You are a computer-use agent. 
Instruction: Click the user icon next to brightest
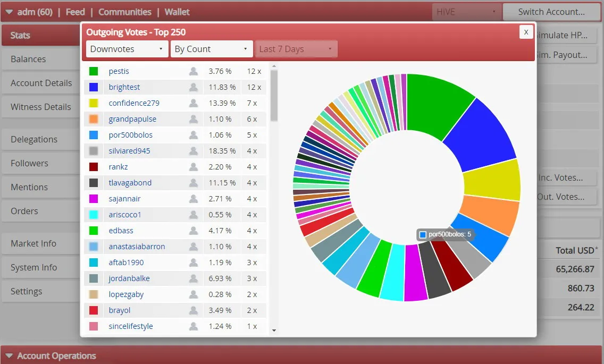pyautogui.click(x=194, y=87)
